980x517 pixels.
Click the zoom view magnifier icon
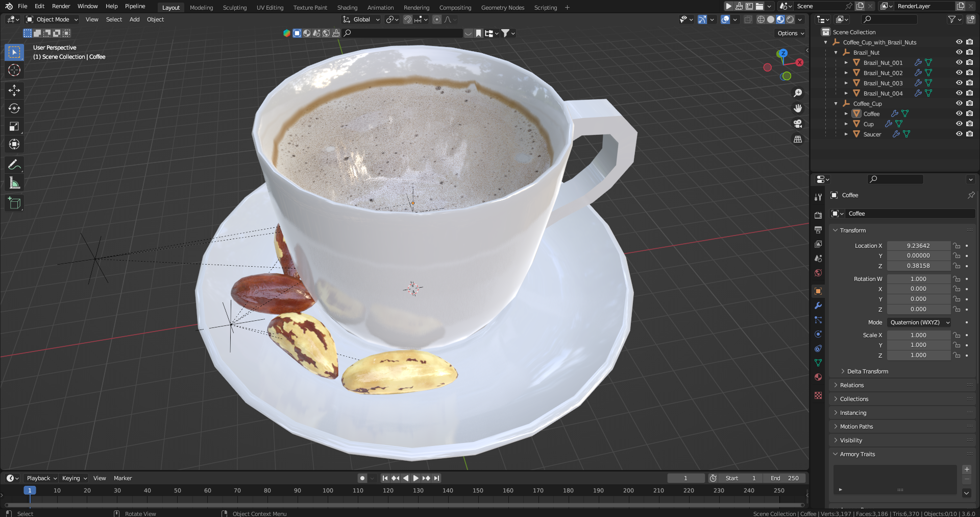(x=798, y=93)
